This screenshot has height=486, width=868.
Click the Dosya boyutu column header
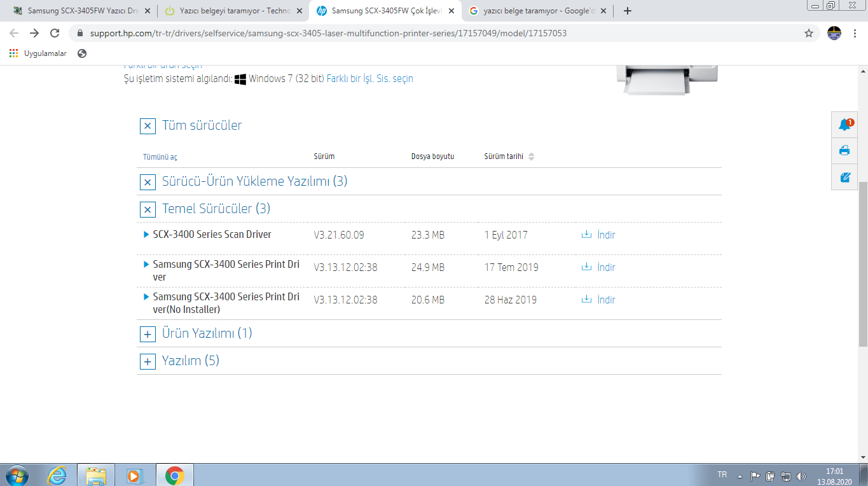[433, 156]
